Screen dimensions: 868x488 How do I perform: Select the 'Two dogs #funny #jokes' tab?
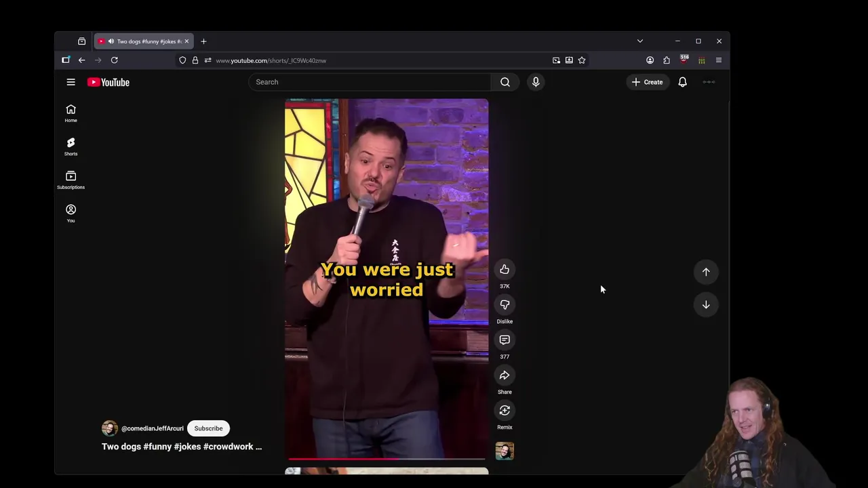pyautogui.click(x=144, y=41)
